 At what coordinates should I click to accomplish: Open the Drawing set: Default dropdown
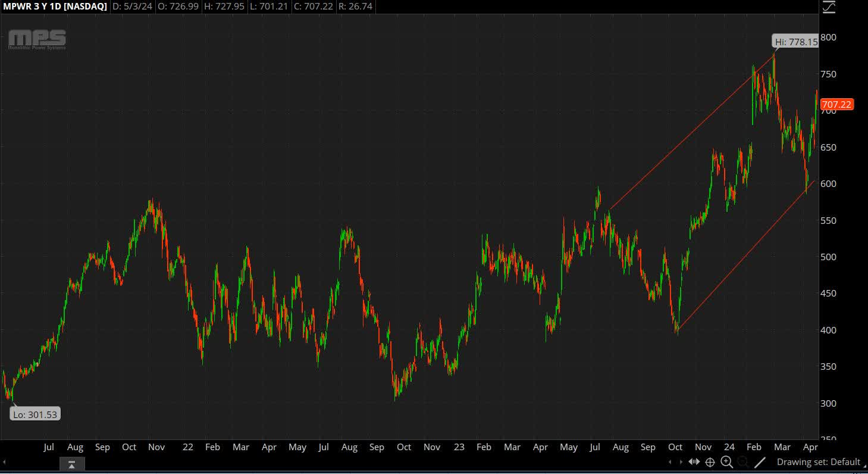point(820,462)
